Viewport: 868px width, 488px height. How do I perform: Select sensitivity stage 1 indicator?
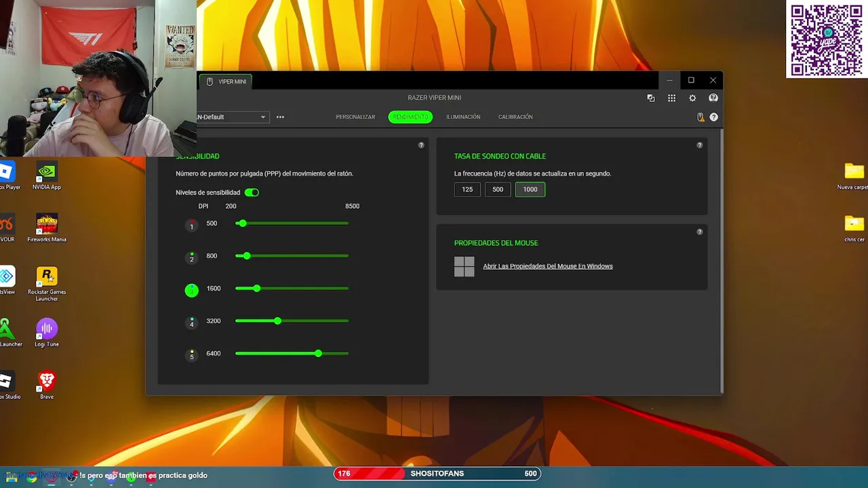point(191,224)
